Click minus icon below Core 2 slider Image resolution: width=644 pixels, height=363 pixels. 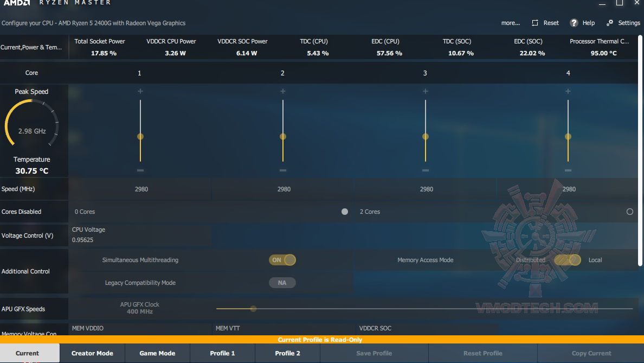coord(282,170)
